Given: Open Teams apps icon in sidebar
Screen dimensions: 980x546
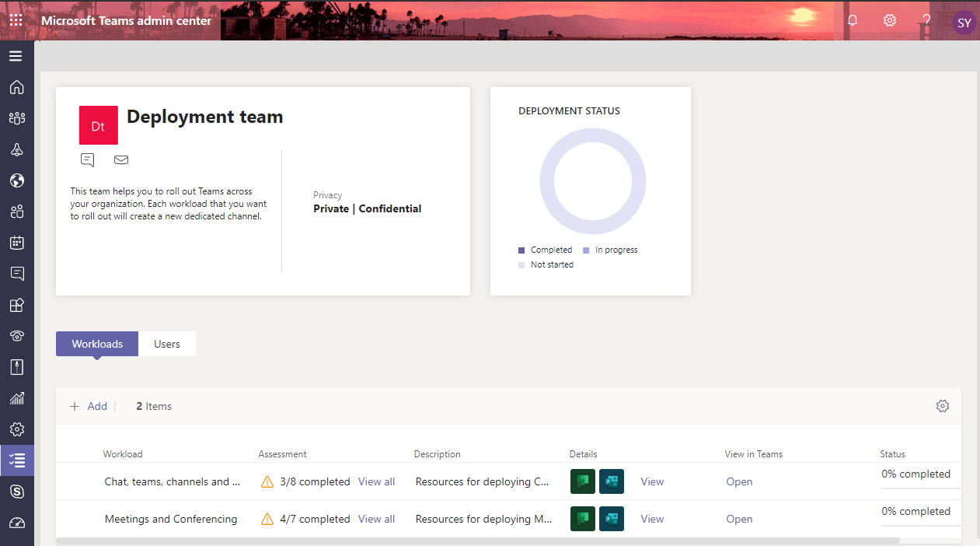Looking at the screenshot, I should coord(16,305).
